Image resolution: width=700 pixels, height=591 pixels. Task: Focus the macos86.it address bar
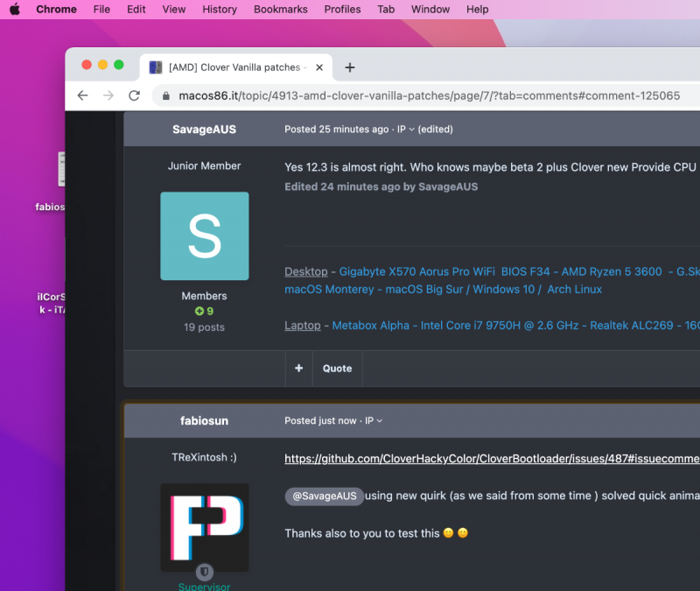(429, 95)
